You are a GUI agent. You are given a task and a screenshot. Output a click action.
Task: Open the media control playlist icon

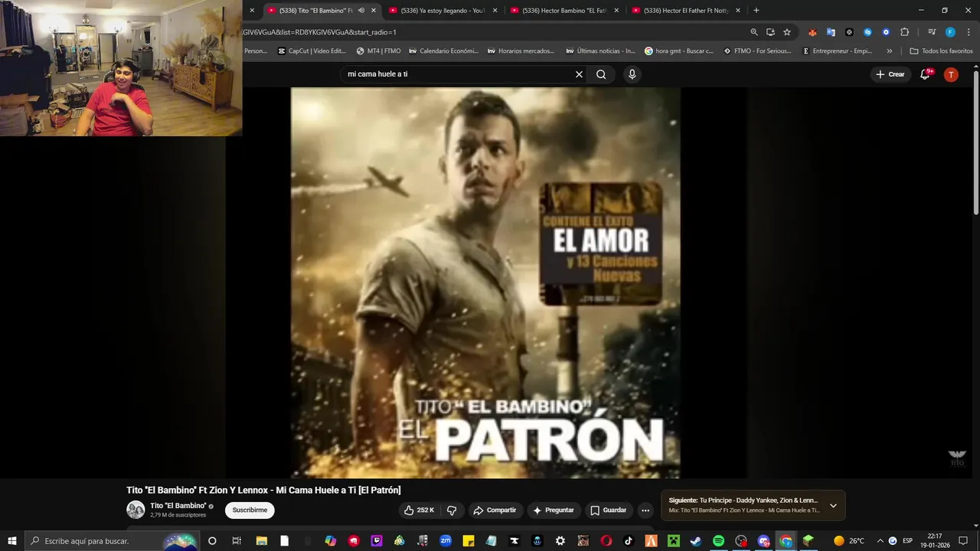coord(932,32)
